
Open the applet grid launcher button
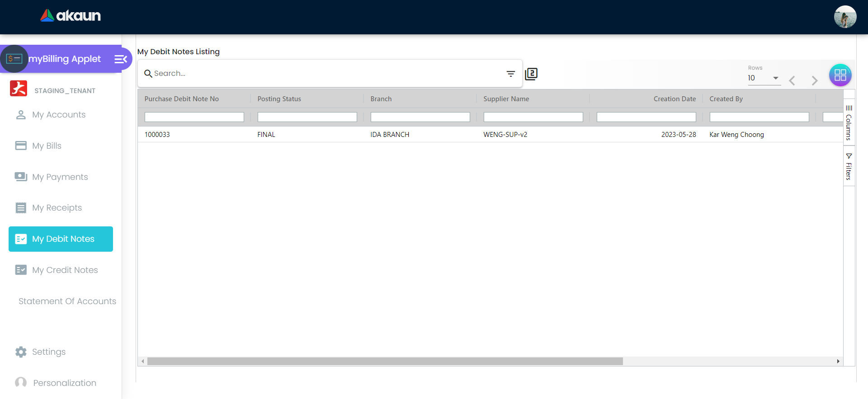[x=840, y=75]
